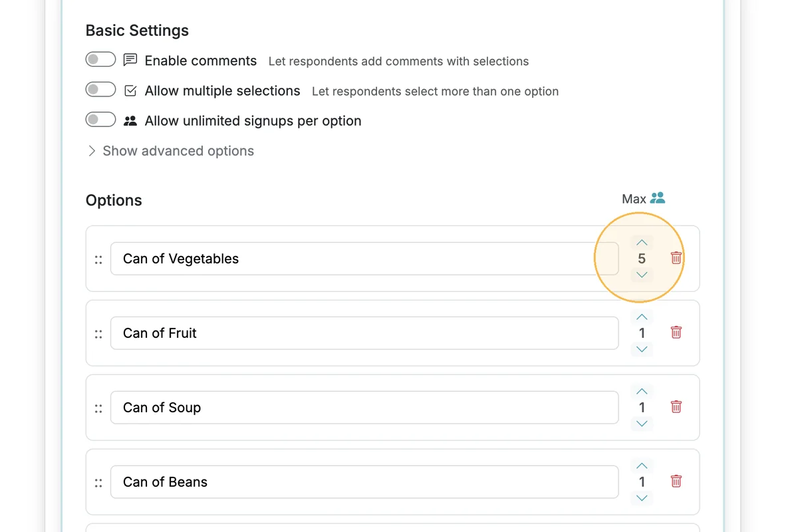This screenshot has height=532, width=798.
Task: Increase max for Can of Vegetables
Action: click(642, 243)
